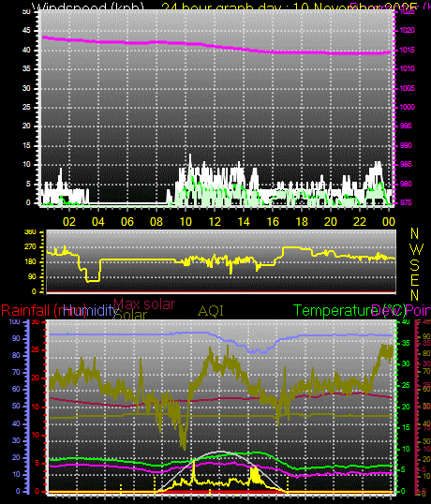Select the 16 hour label on the time axis
The image size is (431, 504).
point(273,222)
